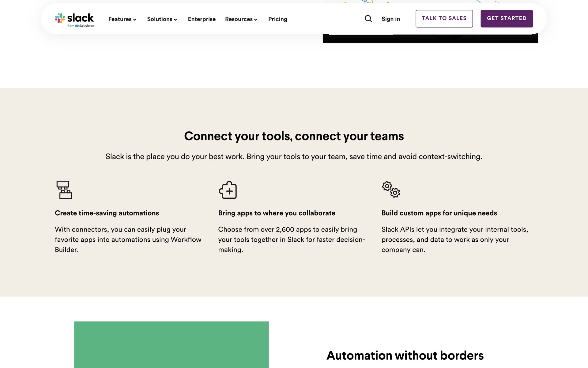588x368 pixels.
Task: Click the double gears custom apps icon
Action: tap(391, 190)
